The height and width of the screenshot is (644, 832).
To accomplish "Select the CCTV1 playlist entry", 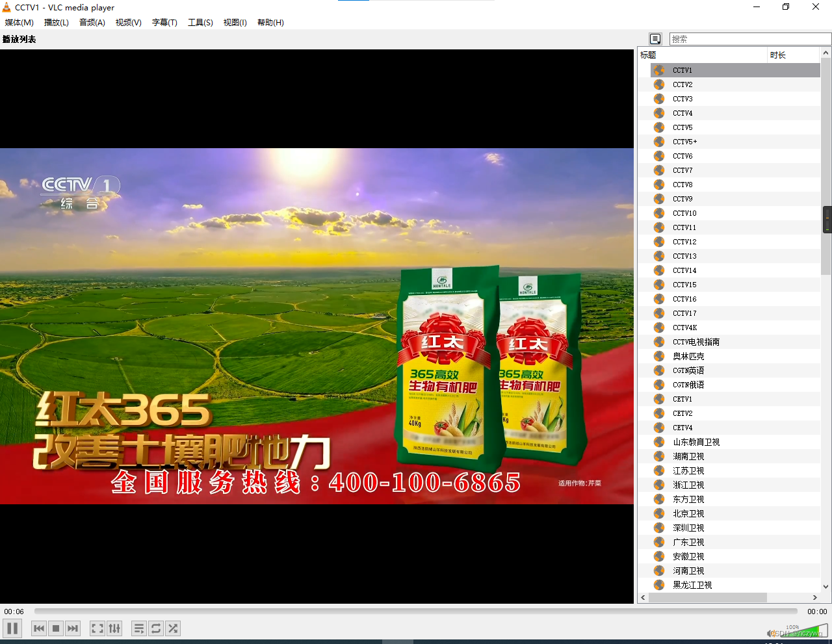I will tap(735, 70).
